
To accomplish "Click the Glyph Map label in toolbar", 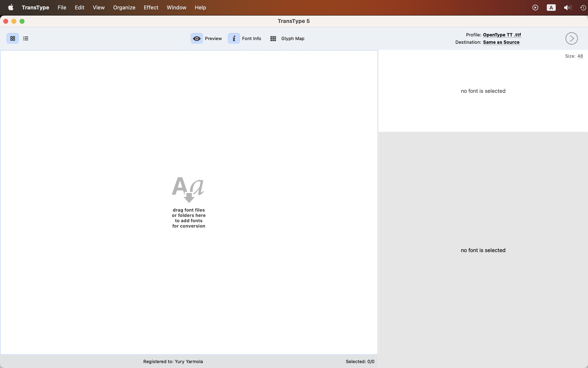I will 293,38.
